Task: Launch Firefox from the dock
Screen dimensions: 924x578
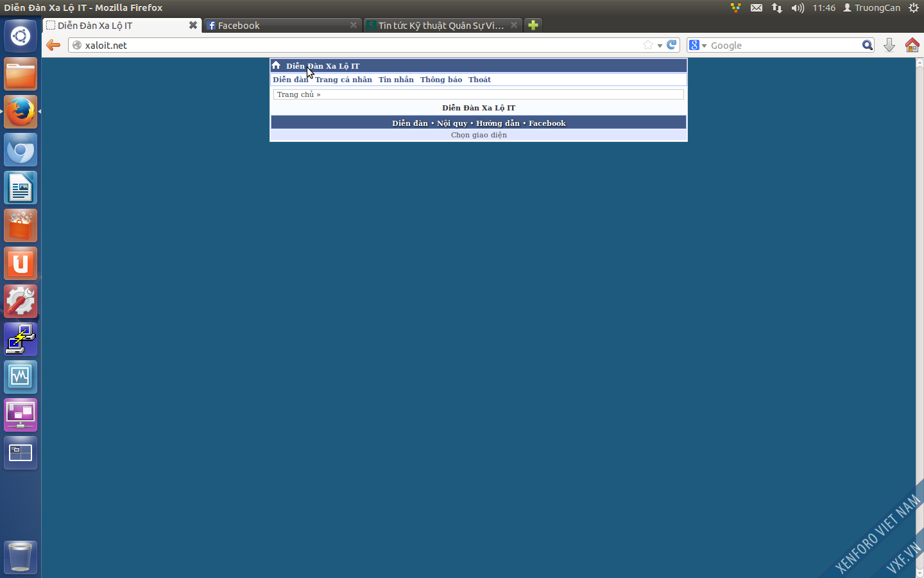Action: (21, 112)
